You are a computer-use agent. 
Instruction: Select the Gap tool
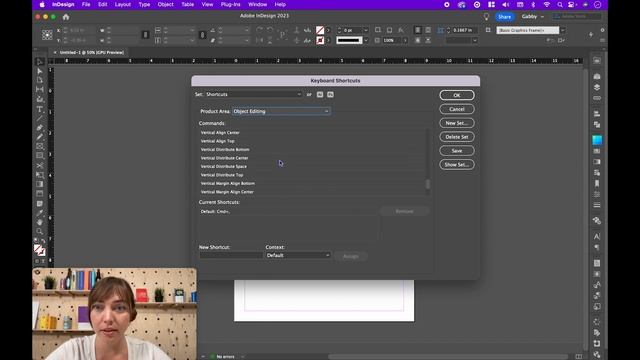tap(40, 89)
